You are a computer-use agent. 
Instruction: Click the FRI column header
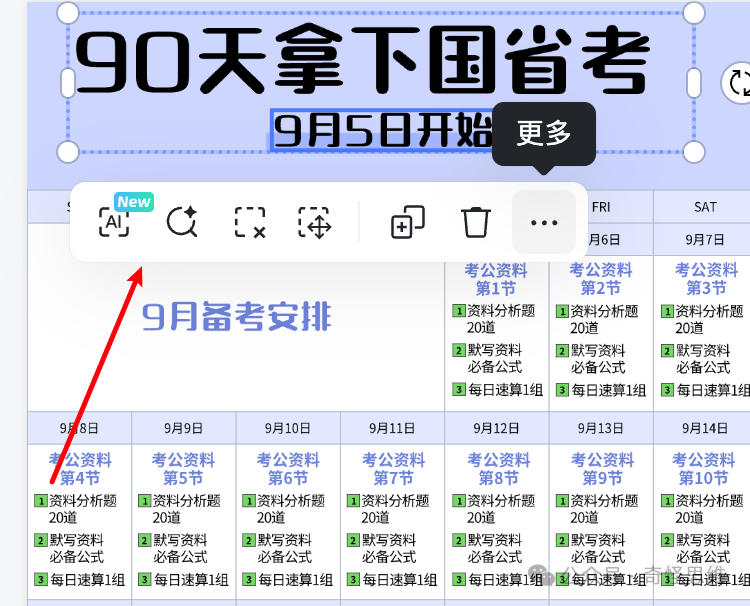click(601, 207)
